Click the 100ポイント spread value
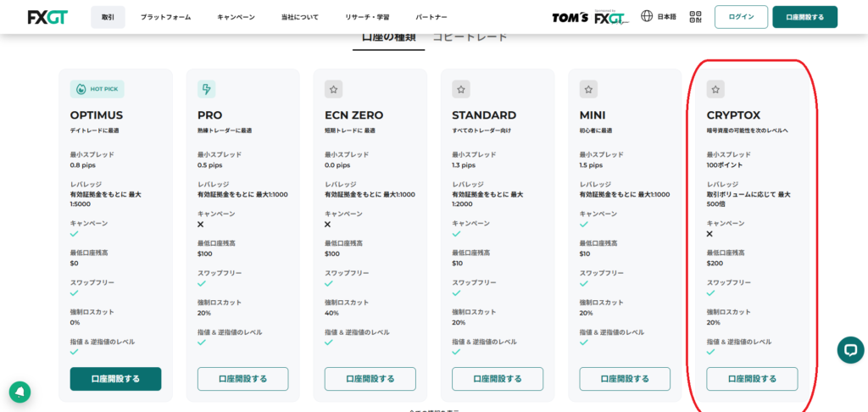The width and height of the screenshot is (868, 412). [x=726, y=165]
